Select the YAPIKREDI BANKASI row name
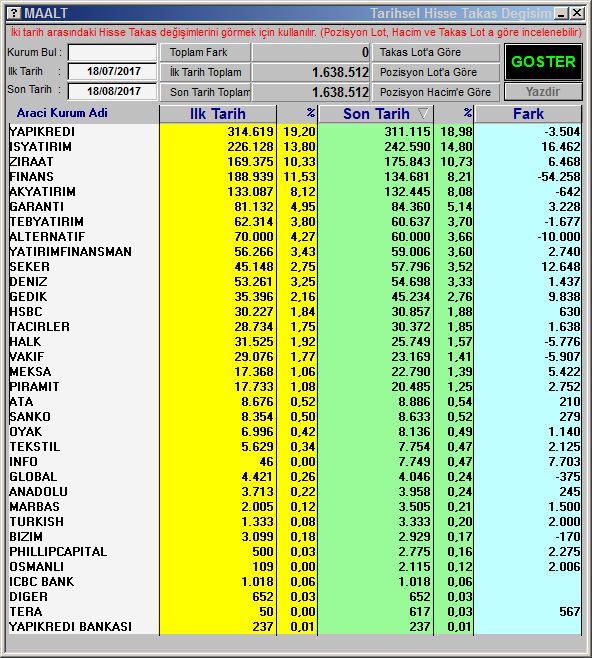The image size is (592, 658). click(70, 627)
